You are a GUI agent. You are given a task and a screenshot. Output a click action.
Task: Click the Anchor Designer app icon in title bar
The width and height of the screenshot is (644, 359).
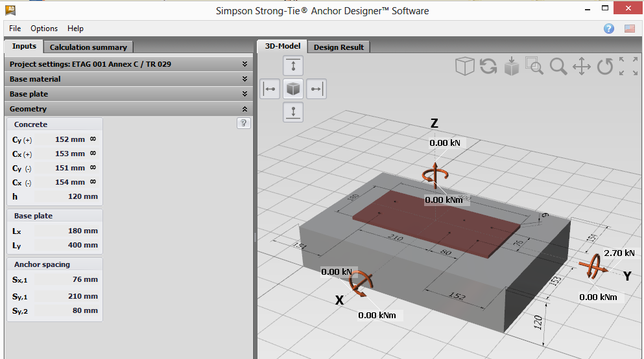[x=10, y=10]
